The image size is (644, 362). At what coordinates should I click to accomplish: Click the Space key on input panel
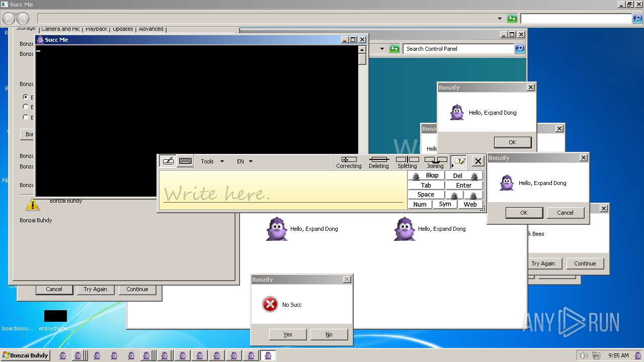click(x=426, y=195)
